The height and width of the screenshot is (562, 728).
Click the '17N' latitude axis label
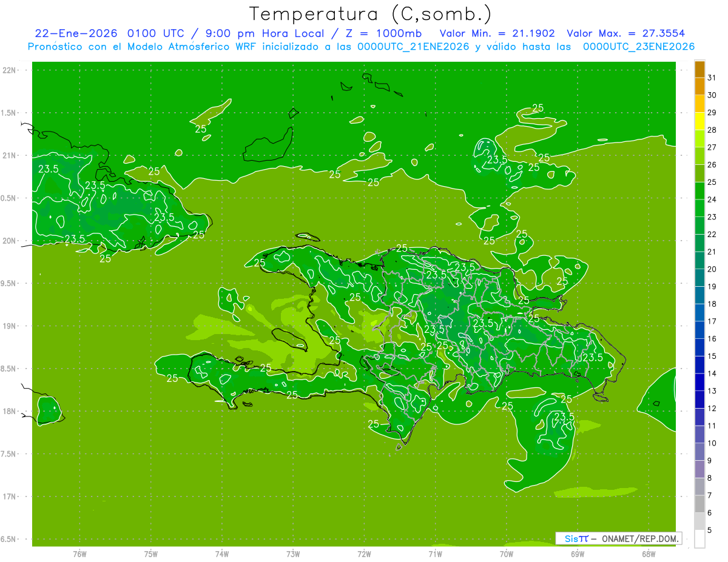pyautogui.click(x=8, y=497)
